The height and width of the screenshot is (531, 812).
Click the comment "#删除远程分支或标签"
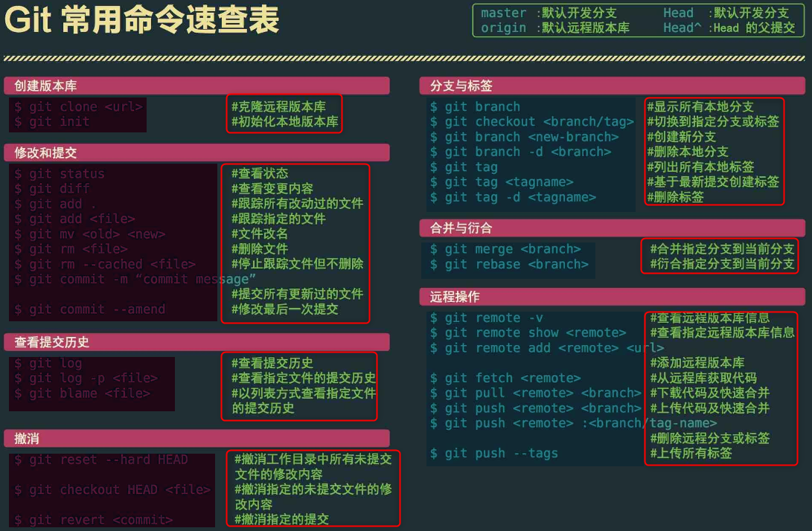point(710,438)
